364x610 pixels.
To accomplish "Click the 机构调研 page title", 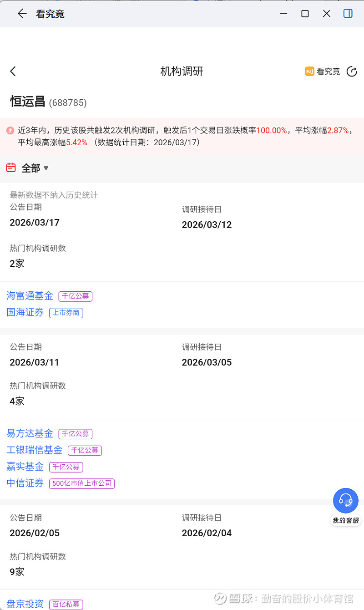I will click(182, 71).
